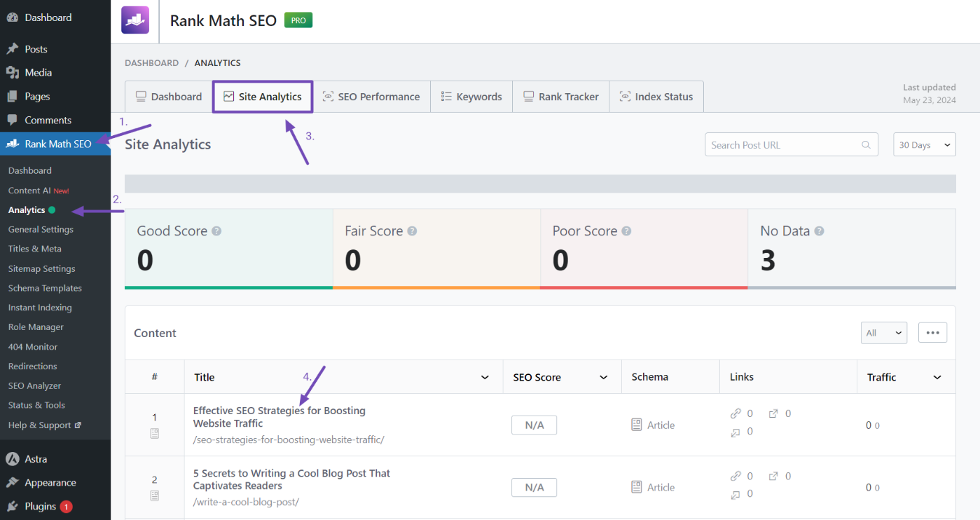Open Help & Support external link
Screen dimensions: 980x520
(x=45, y=425)
